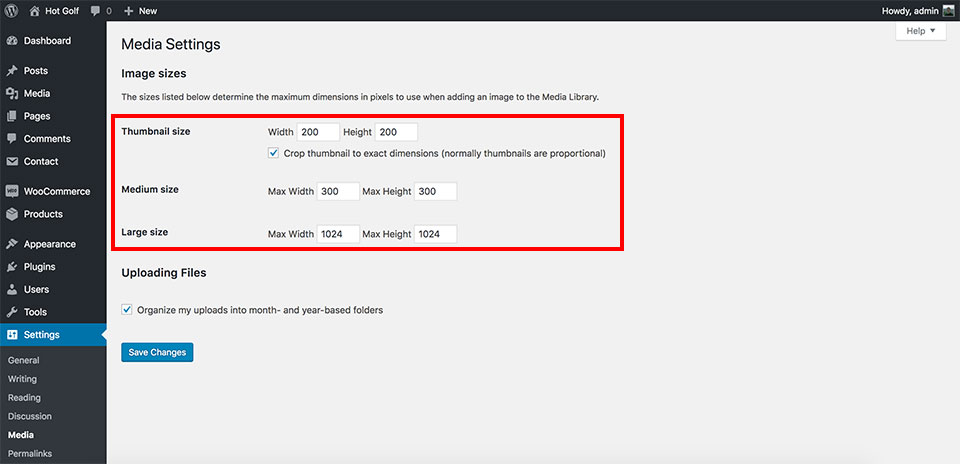Click the WooCommerce logo icon
The image size is (960, 464).
[12, 192]
